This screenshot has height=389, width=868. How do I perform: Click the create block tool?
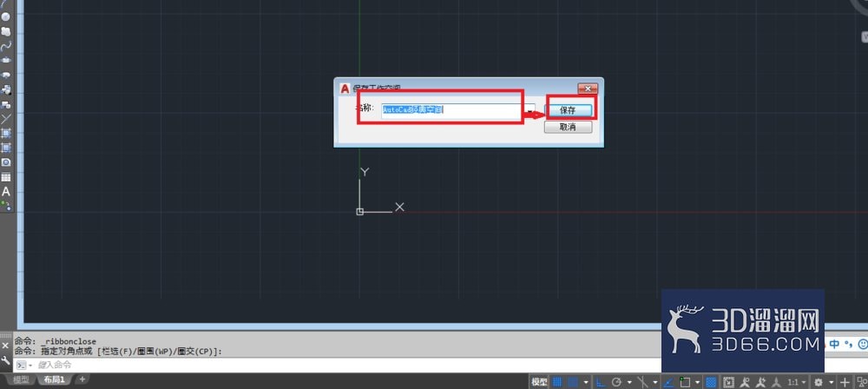pos(6,103)
